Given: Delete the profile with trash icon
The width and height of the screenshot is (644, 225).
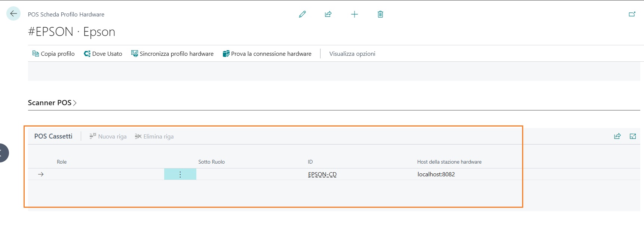Looking at the screenshot, I should (380, 14).
